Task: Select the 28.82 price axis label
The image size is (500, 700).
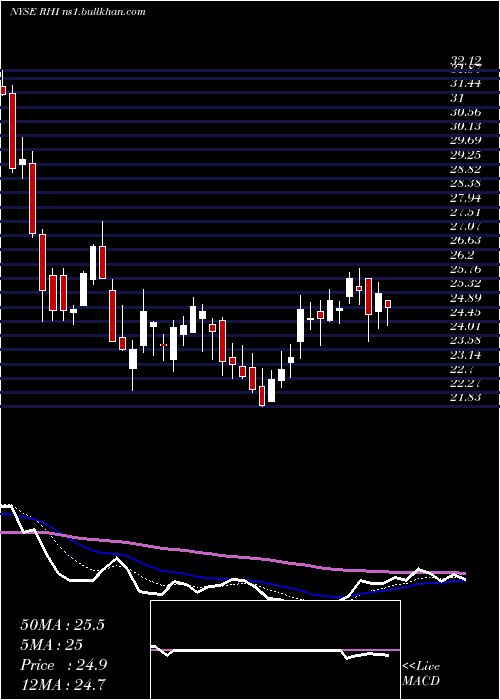Action: pyautogui.click(x=466, y=169)
